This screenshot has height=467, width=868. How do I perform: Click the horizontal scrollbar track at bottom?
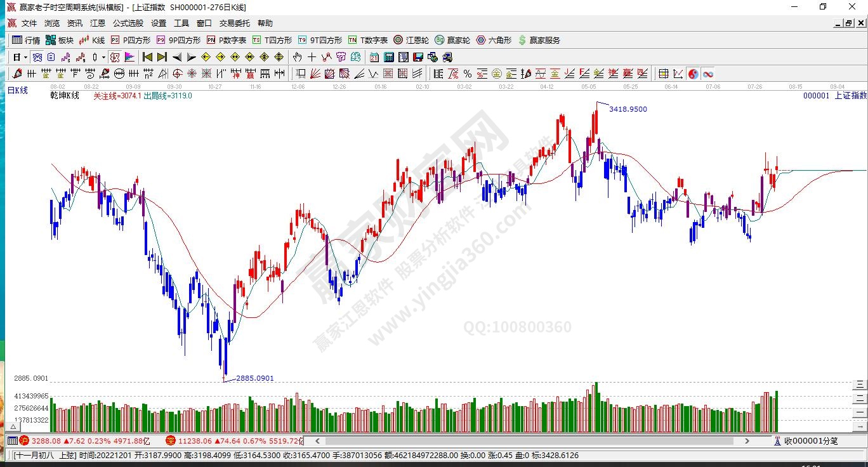coord(533,440)
